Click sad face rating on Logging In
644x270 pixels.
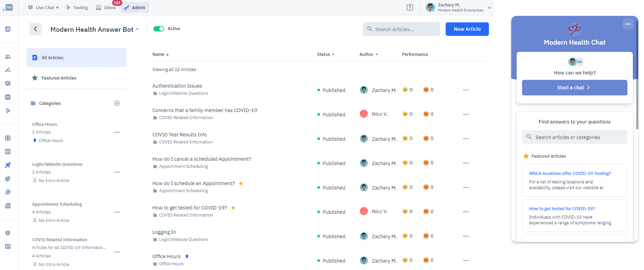pyautogui.click(x=426, y=236)
